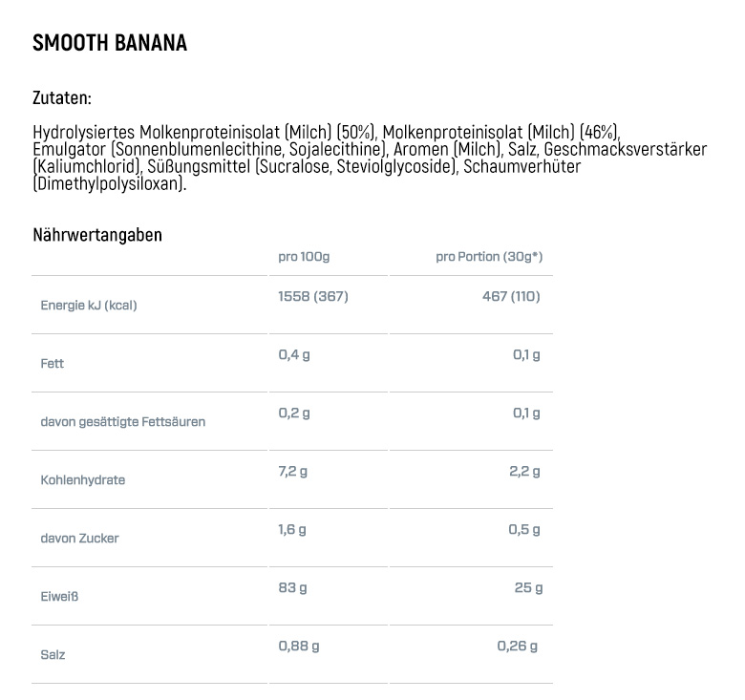This screenshot has width=745, height=700.
Task: Select the Zutaten label
Action: [62, 97]
